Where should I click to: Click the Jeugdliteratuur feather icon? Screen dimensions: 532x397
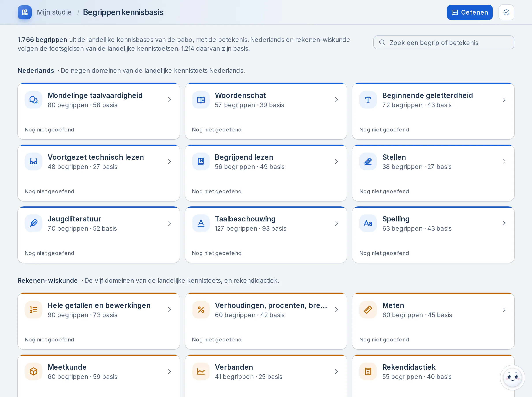pyautogui.click(x=33, y=223)
